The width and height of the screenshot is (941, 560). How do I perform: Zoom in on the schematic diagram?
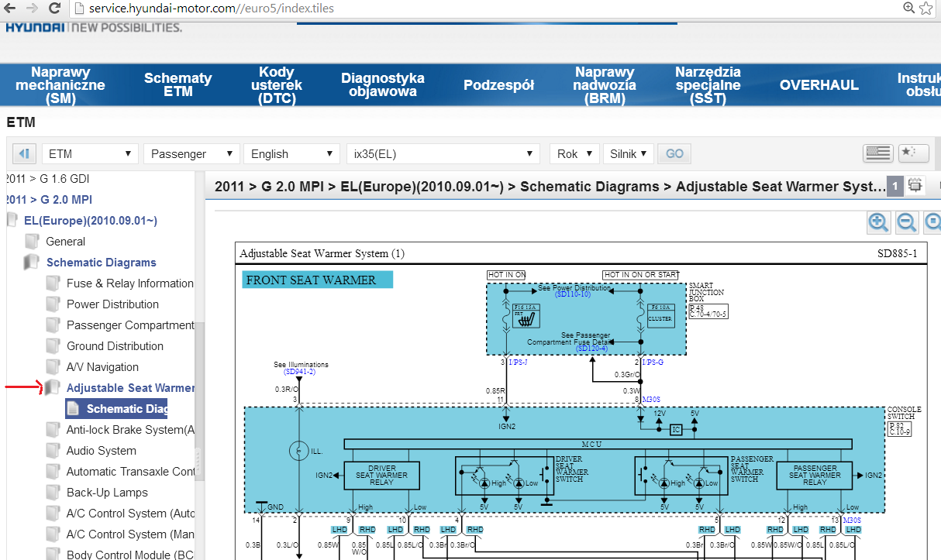pos(878,222)
